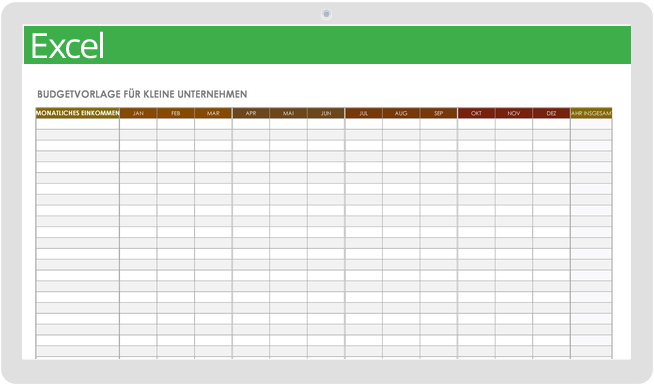The width and height of the screenshot is (654, 385).
Task: Select the first empty cell under DEZ
Action: point(551,124)
